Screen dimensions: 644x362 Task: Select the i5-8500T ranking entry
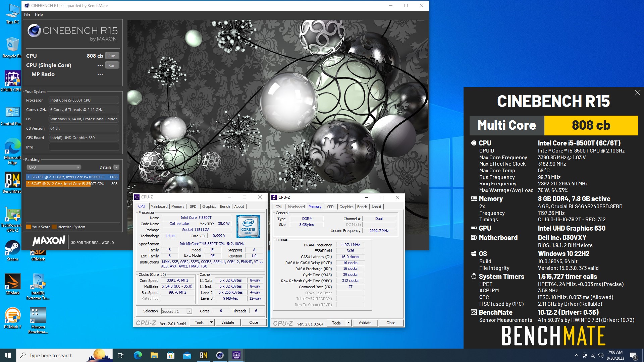[x=72, y=184]
